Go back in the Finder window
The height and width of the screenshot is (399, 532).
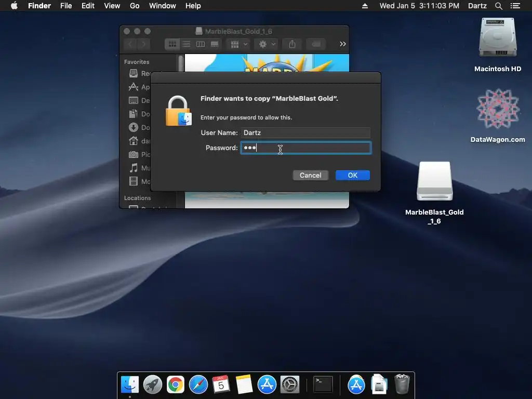point(130,44)
